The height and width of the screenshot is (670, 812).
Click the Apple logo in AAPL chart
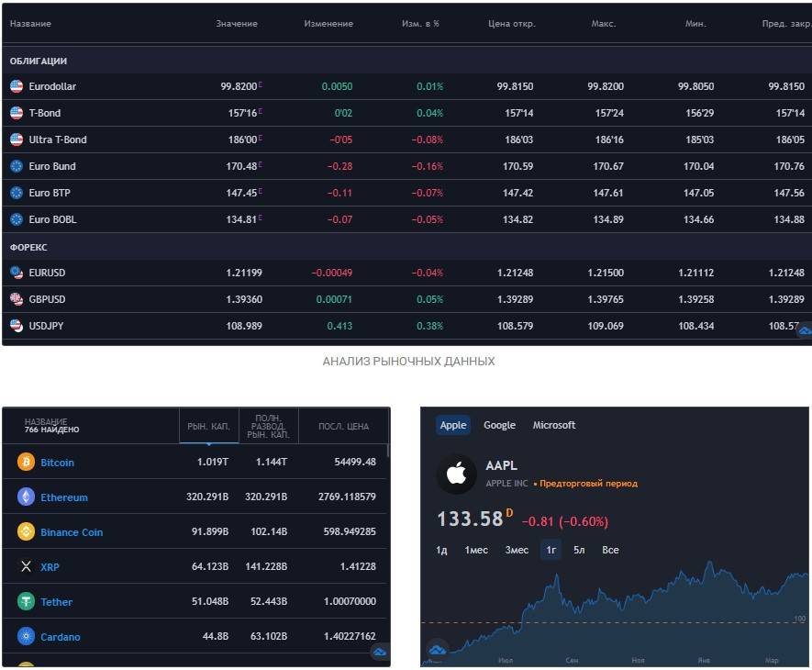pos(456,475)
